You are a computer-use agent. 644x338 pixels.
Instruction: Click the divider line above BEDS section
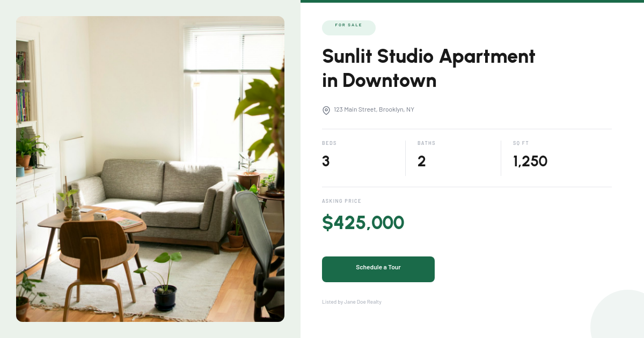click(x=466, y=128)
